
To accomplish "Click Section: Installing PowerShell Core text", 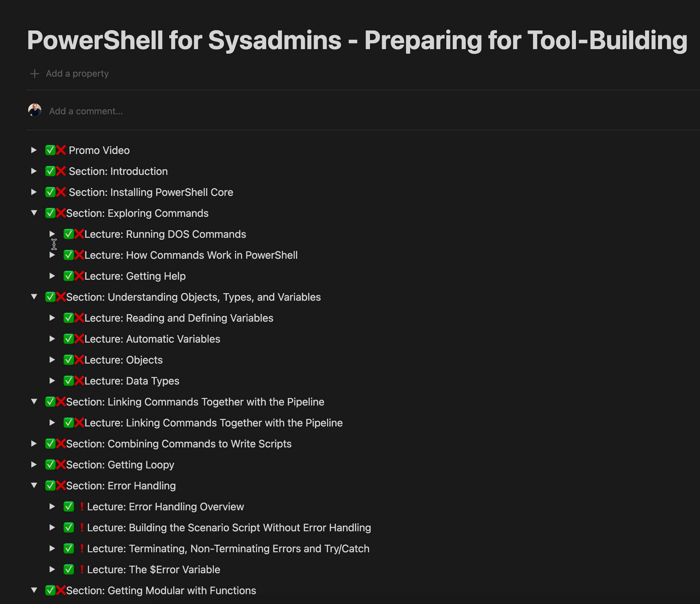I will pyautogui.click(x=151, y=192).
